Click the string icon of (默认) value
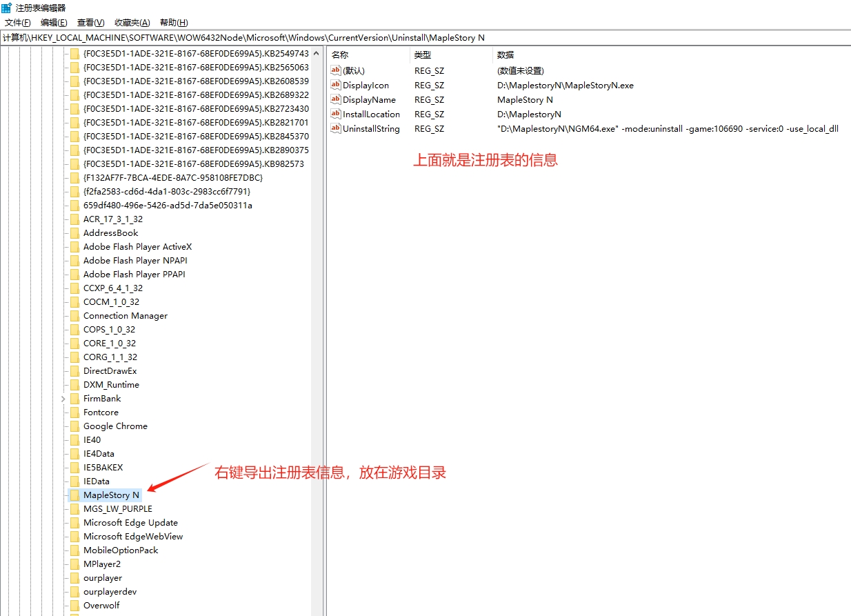 [336, 70]
